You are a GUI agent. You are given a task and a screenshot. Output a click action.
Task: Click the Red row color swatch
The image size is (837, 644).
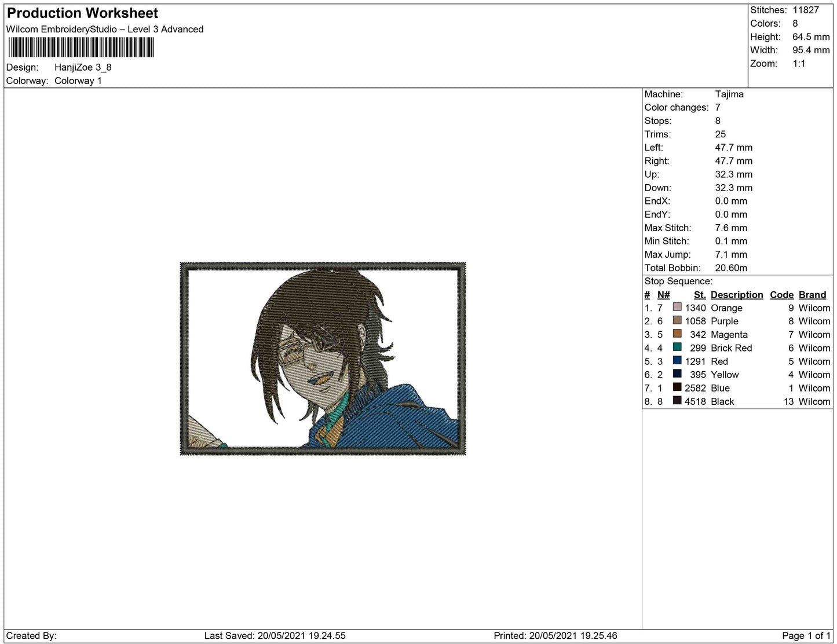(x=677, y=360)
